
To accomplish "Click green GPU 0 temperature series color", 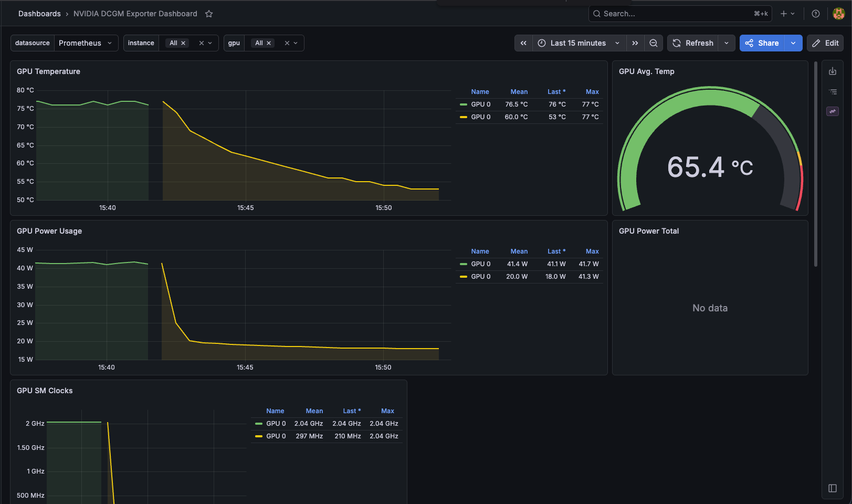I will click(x=464, y=104).
